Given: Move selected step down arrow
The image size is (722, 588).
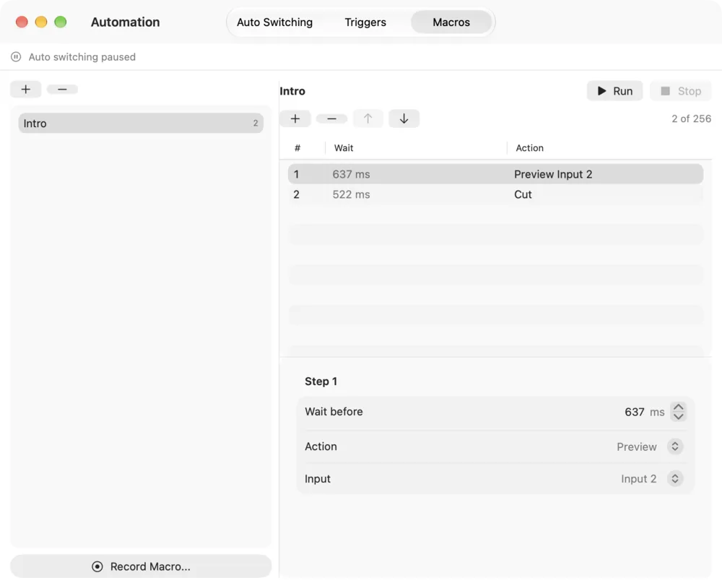Looking at the screenshot, I should coord(404,119).
